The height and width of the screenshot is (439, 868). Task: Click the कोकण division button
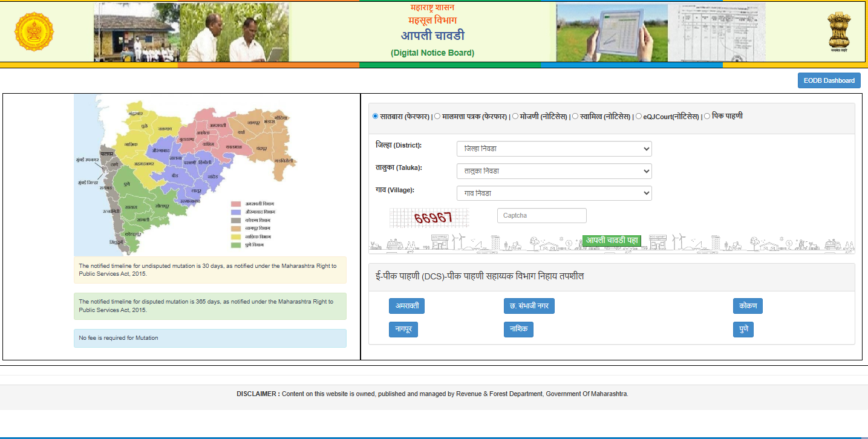click(748, 306)
